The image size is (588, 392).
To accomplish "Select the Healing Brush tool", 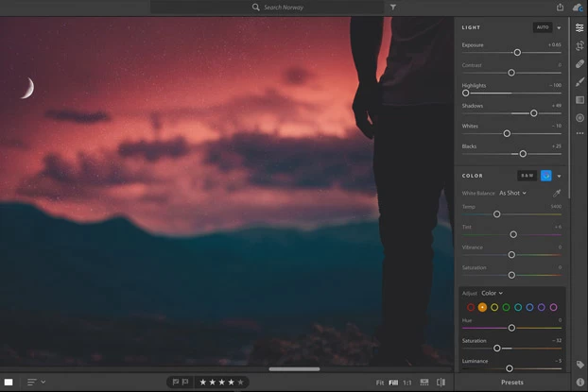I will (579, 64).
